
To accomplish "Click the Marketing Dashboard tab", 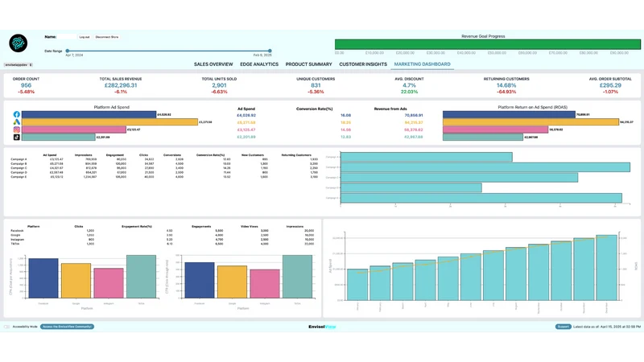I will click(422, 64).
